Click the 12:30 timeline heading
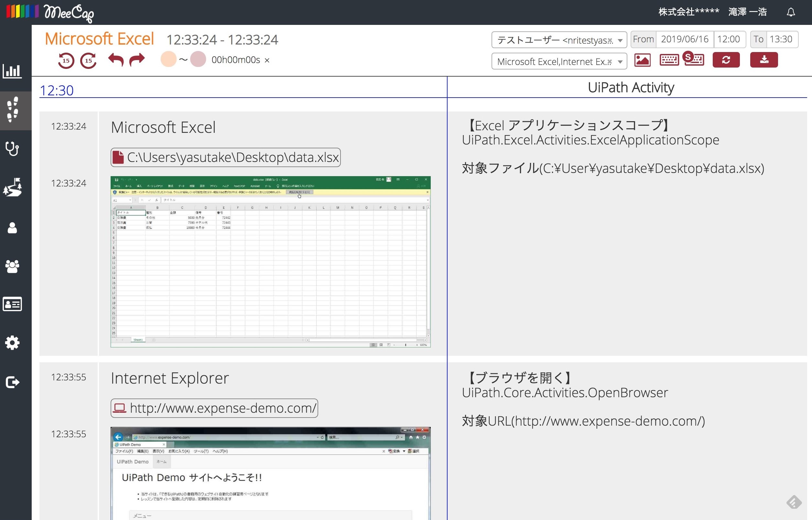Image resolution: width=812 pixels, height=520 pixels. point(57,90)
